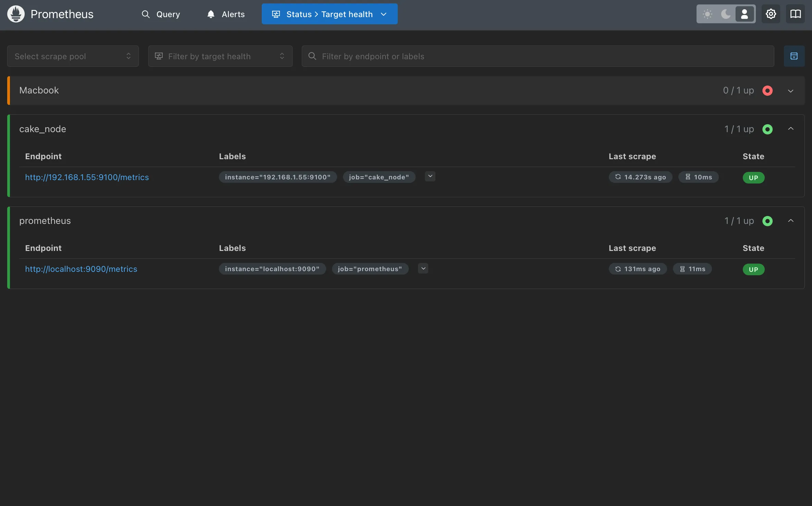
Task: Open the documentation book icon
Action: point(795,14)
